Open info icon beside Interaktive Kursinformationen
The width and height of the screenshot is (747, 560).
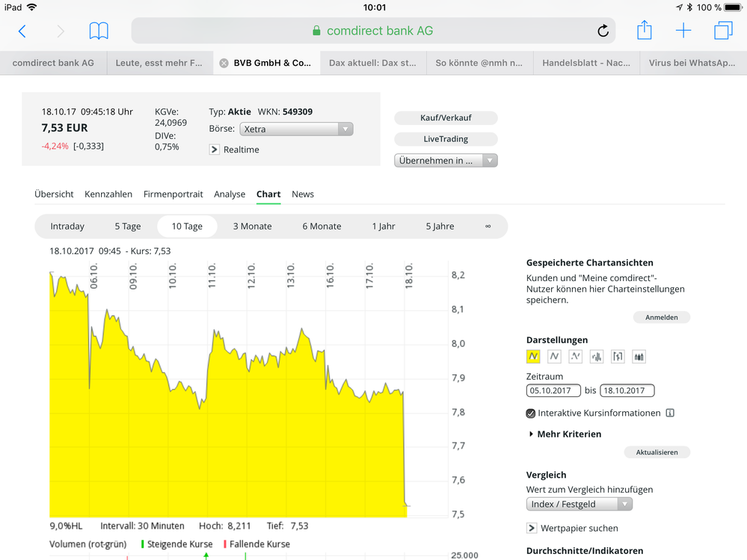(670, 413)
